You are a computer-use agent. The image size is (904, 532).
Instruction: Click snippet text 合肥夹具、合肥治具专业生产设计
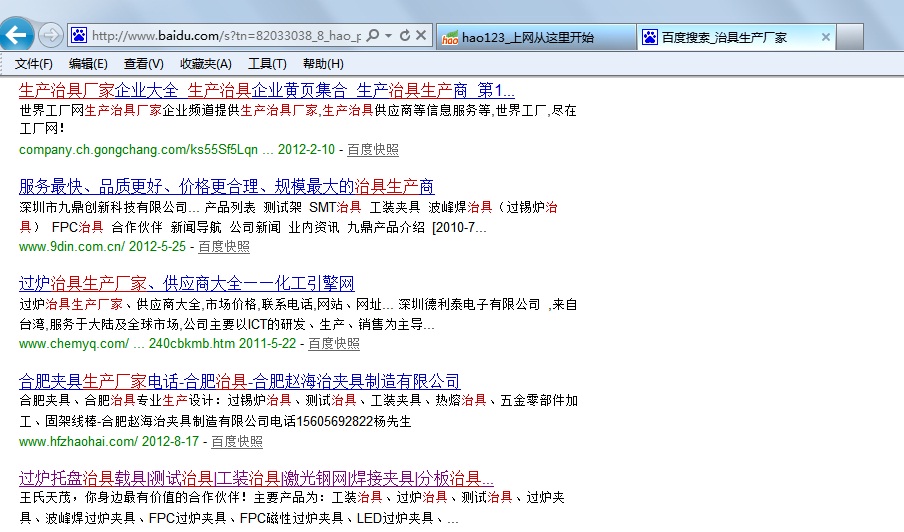[121, 401]
